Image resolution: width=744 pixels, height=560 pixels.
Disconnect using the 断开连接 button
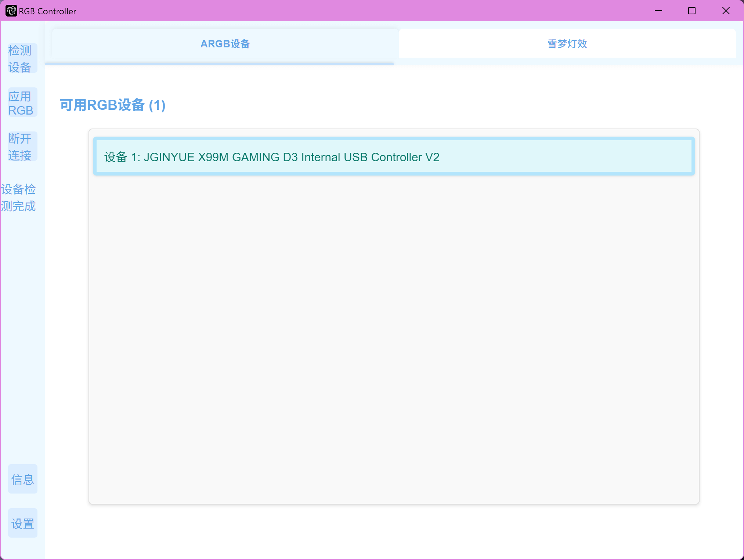point(22,147)
